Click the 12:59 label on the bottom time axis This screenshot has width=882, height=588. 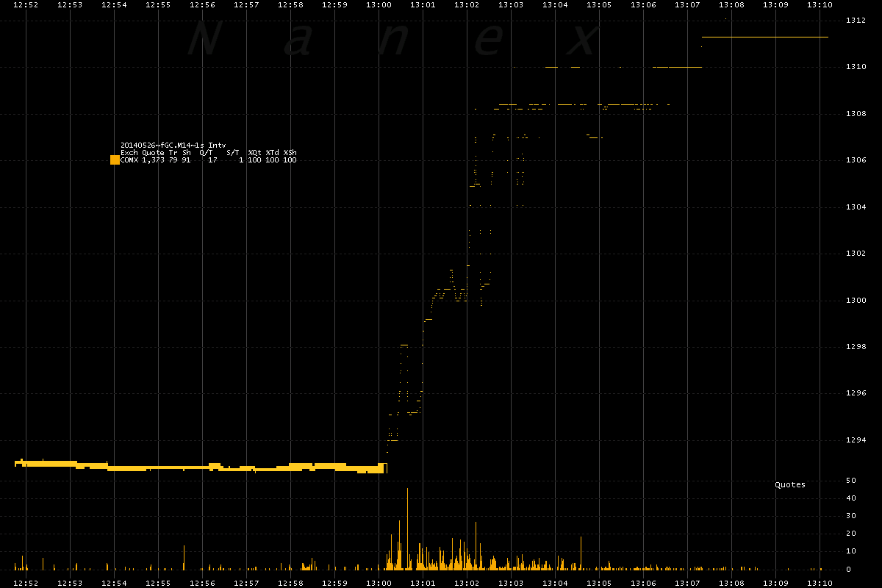(x=334, y=583)
